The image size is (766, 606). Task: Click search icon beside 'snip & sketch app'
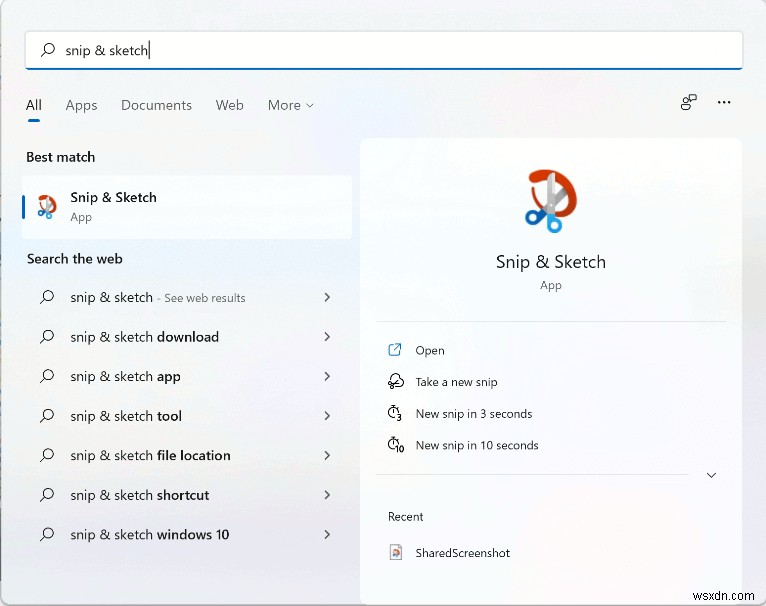47,376
